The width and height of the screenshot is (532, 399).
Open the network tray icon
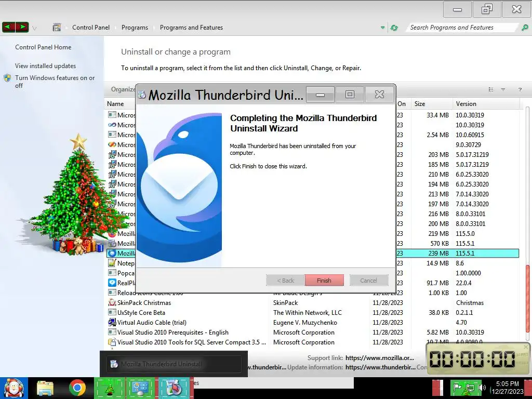[x=470, y=388]
